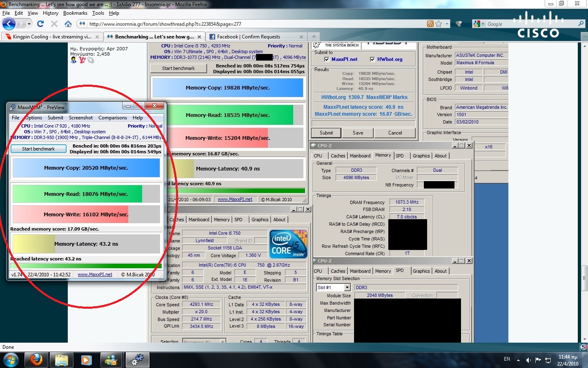The width and height of the screenshot is (588, 368).
Task: Click the volume speaker tray icon
Action: coord(528,360)
